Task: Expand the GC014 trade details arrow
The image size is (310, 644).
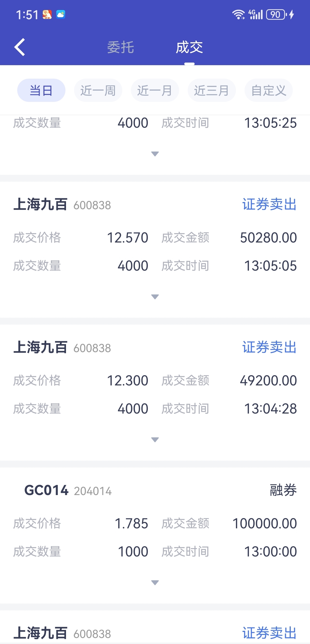Action: (x=155, y=583)
